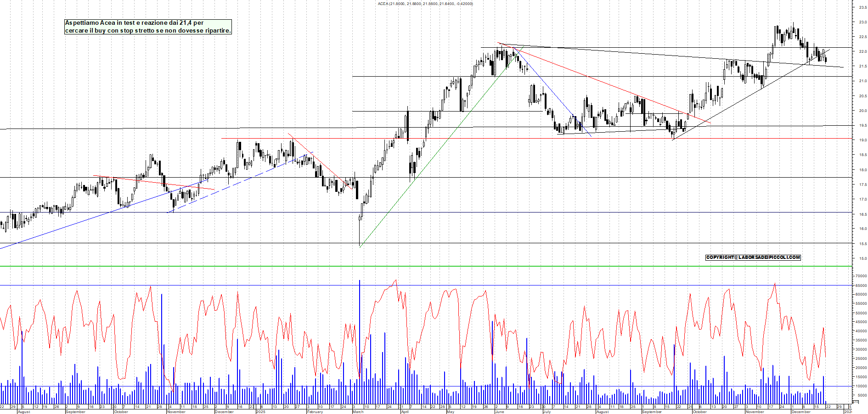
Task: Click the 23.0 price level label
Action: [x=862, y=22]
